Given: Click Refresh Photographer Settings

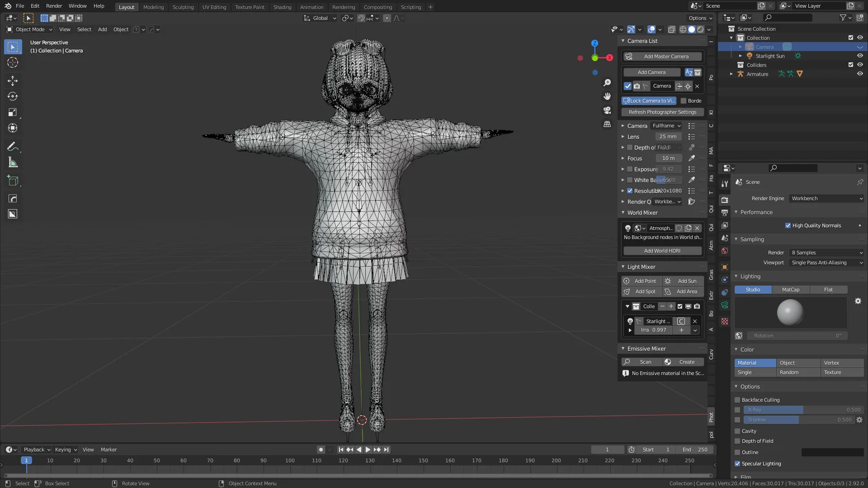Looking at the screenshot, I should click(662, 112).
